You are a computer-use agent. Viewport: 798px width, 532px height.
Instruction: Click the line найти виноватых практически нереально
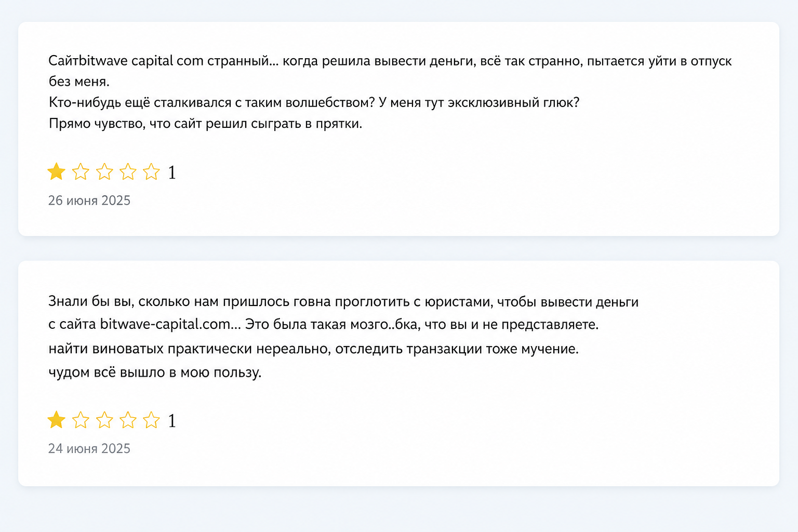click(x=313, y=349)
